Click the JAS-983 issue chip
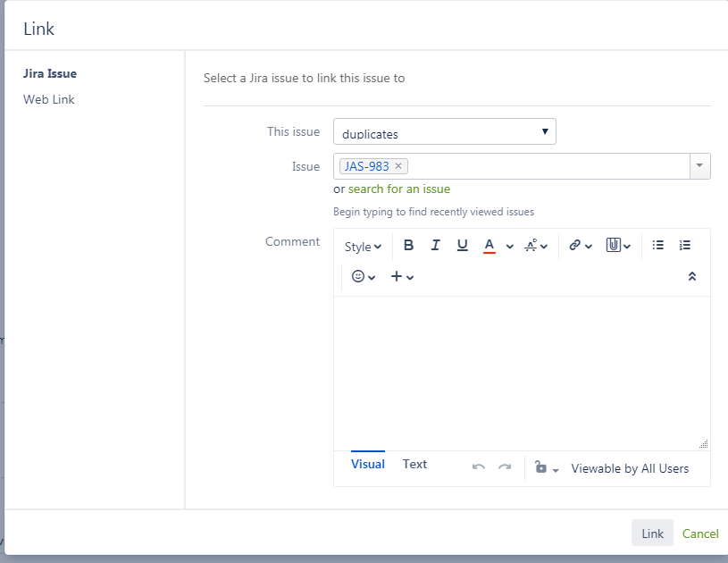Screen dimensions: 728x563 [366, 166]
